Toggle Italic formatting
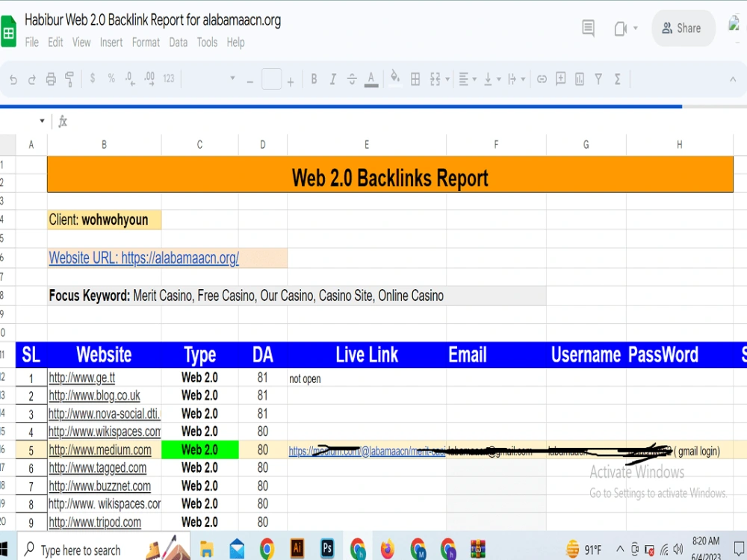Screen dimensions: 747x560 333,79
